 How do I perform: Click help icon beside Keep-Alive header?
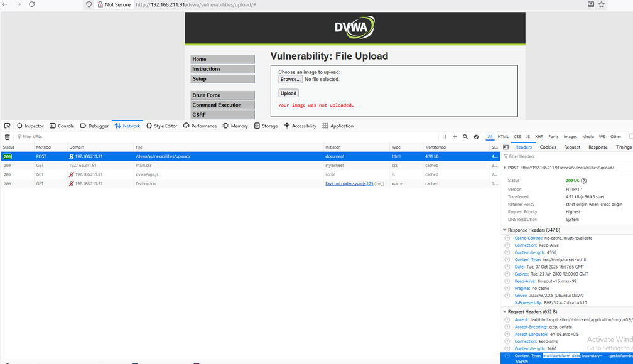(x=507, y=281)
